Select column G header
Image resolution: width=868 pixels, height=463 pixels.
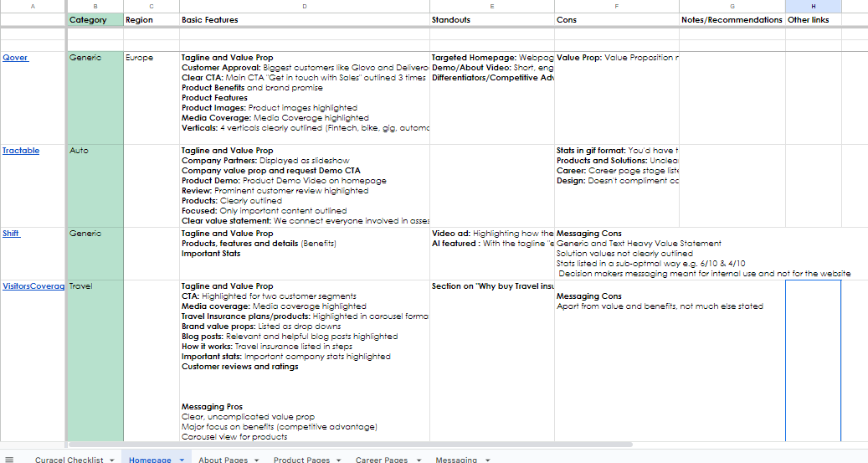click(732, 6)
